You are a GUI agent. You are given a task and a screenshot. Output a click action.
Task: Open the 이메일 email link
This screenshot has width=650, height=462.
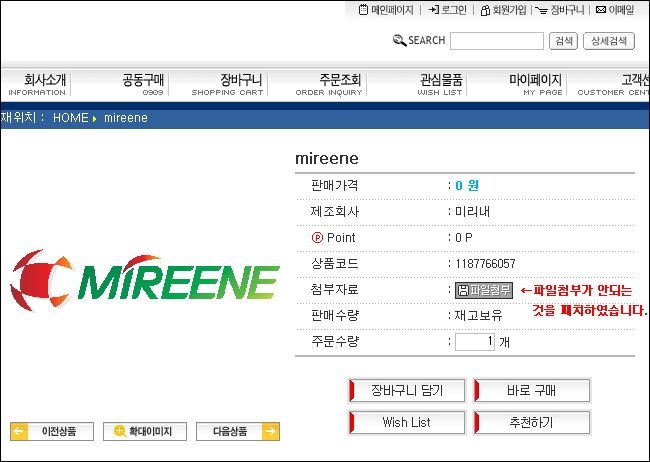point(614,10)
